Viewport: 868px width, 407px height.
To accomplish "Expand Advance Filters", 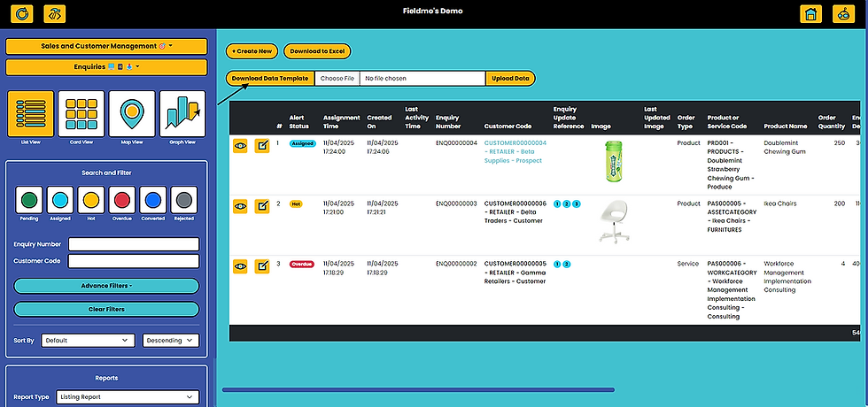I will (x=106, y=286).
